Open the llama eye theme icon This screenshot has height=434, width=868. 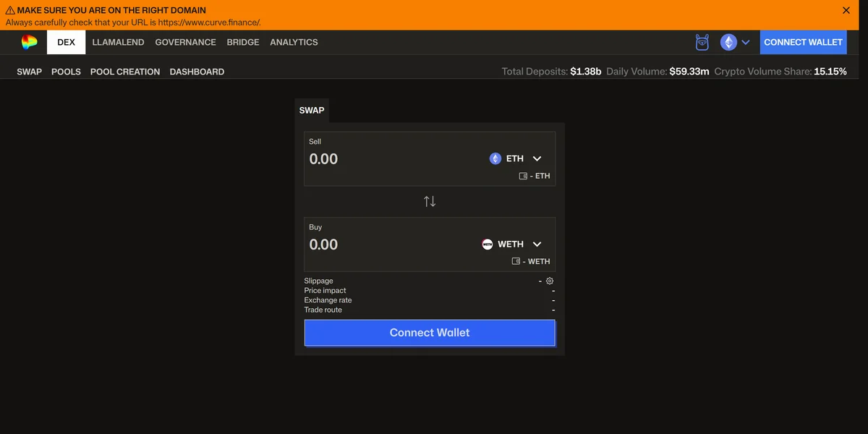point(702,42)
